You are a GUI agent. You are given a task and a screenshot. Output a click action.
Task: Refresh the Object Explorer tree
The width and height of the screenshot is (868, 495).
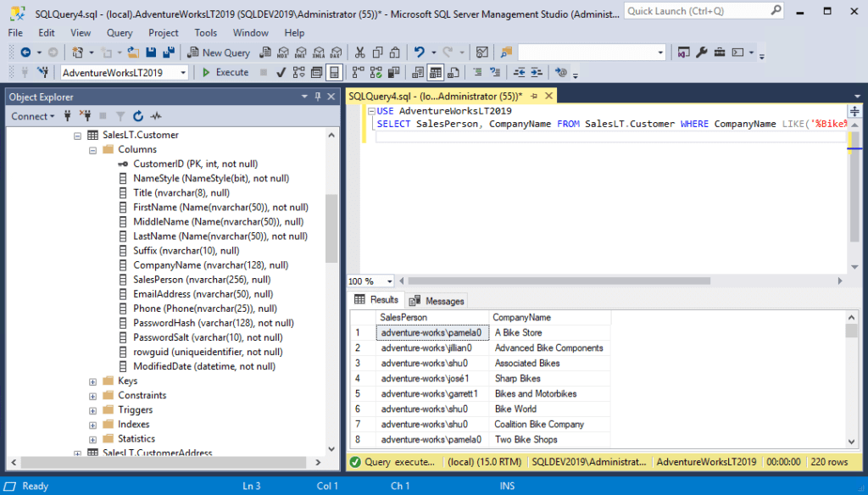click(138, 116)
